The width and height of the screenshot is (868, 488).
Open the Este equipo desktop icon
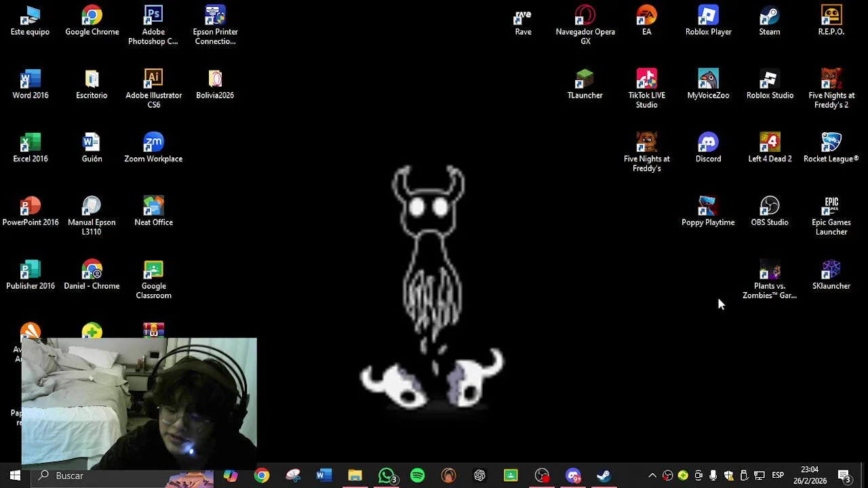tap(30, 21)
